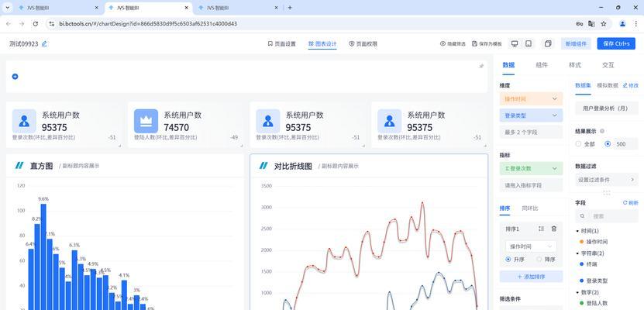Viewport: 644px width, 310px height.
Task: Switch to desktop preview icon
Action: pos(515,43)
